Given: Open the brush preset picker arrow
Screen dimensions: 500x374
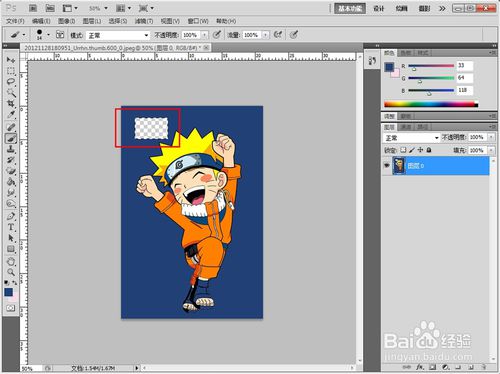Looking at the screenshot, I should click(48, 35).
